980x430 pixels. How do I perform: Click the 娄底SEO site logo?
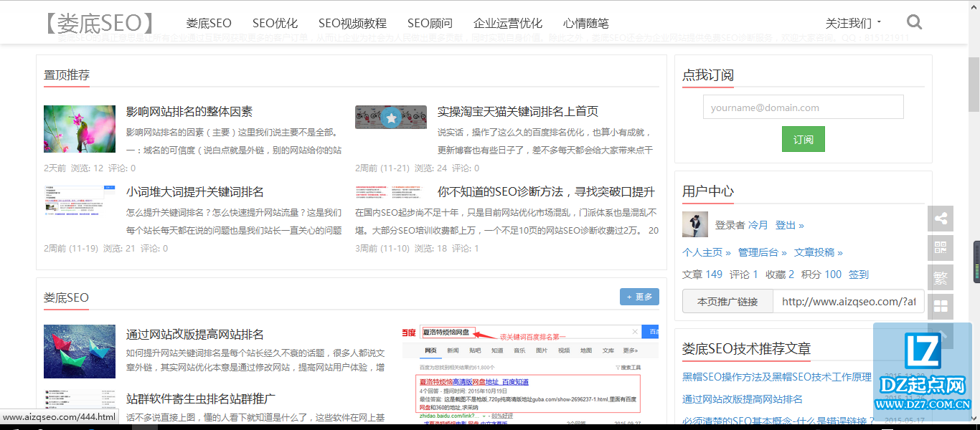98,23
